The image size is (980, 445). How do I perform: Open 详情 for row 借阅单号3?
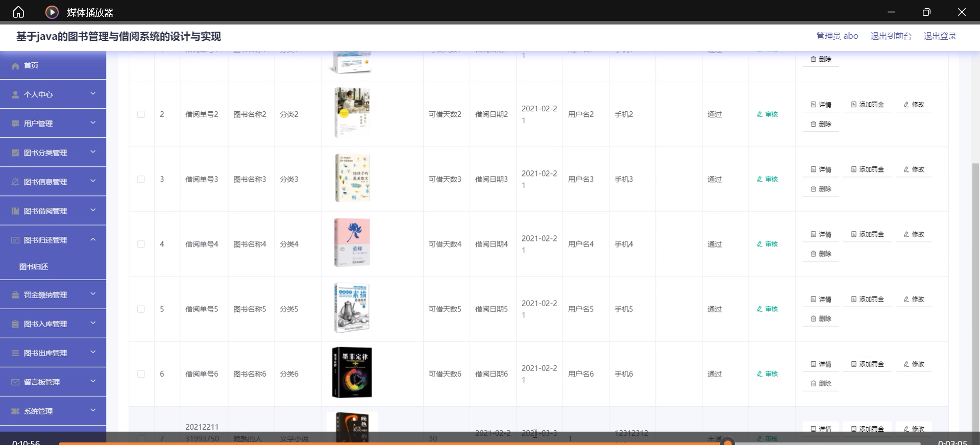click(821, 169)
